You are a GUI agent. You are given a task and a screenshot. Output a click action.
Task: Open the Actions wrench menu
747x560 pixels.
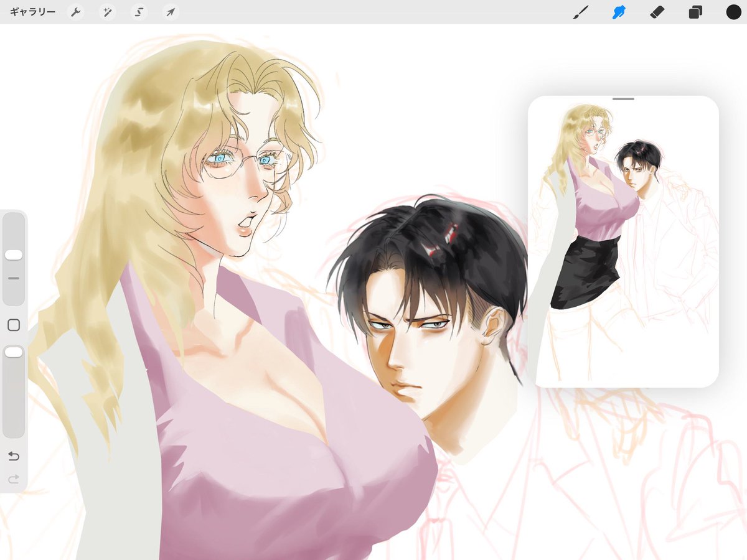point(76,12)
